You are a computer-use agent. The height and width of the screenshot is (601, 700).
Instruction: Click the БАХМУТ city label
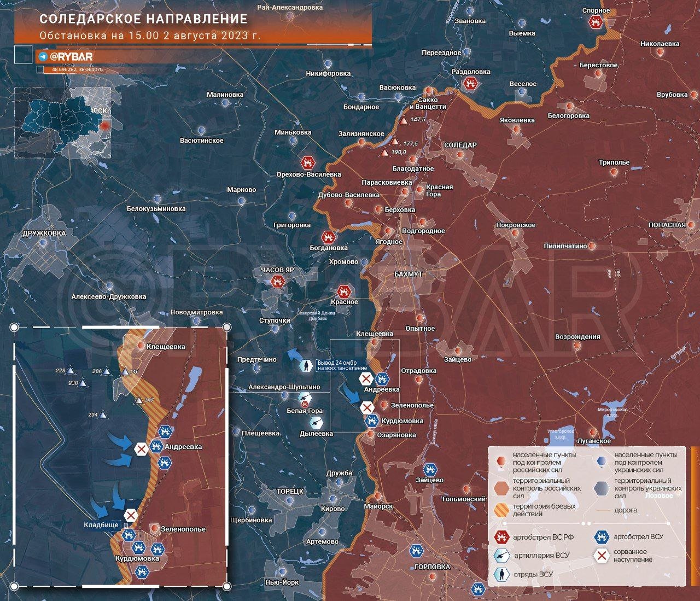tap(409, 273)
